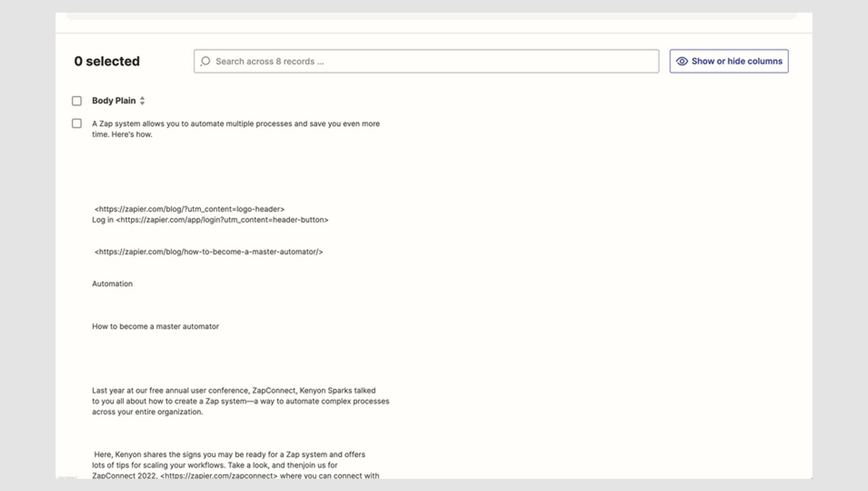Click the paragraph starting Here, Kenyon shares
The width and height of the screenshot is (868, 491).
click(x=236, y=465)
